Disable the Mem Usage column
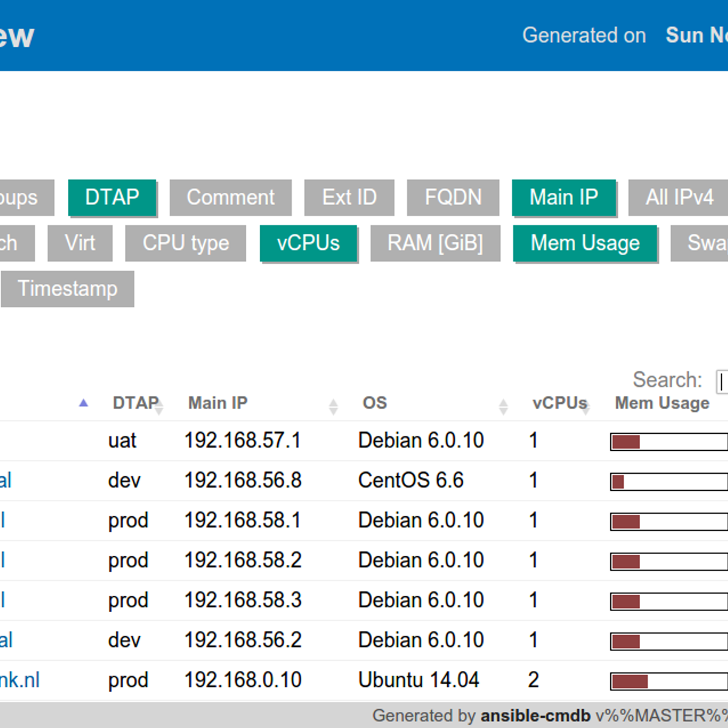The image size is (728, 728). click(x=584, y=243)
